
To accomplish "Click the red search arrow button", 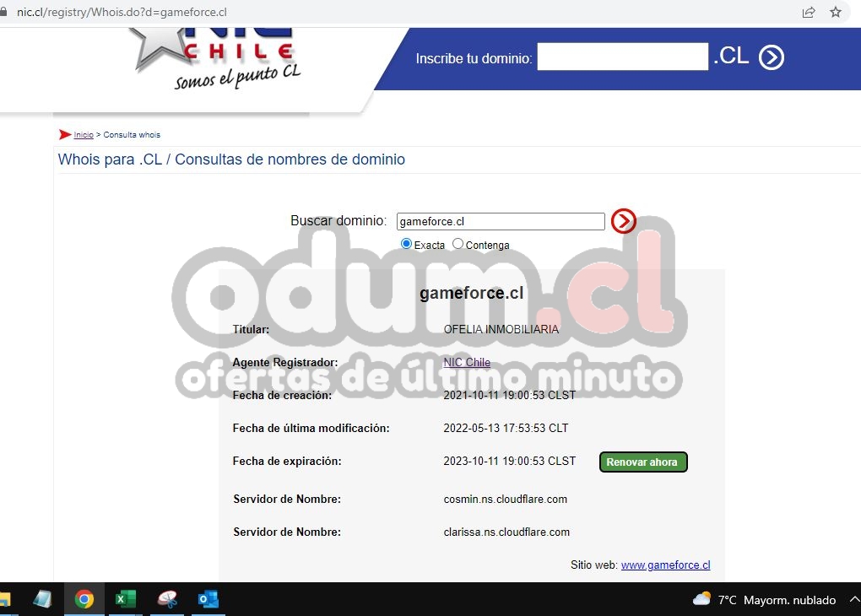I will tap(623, 221).
